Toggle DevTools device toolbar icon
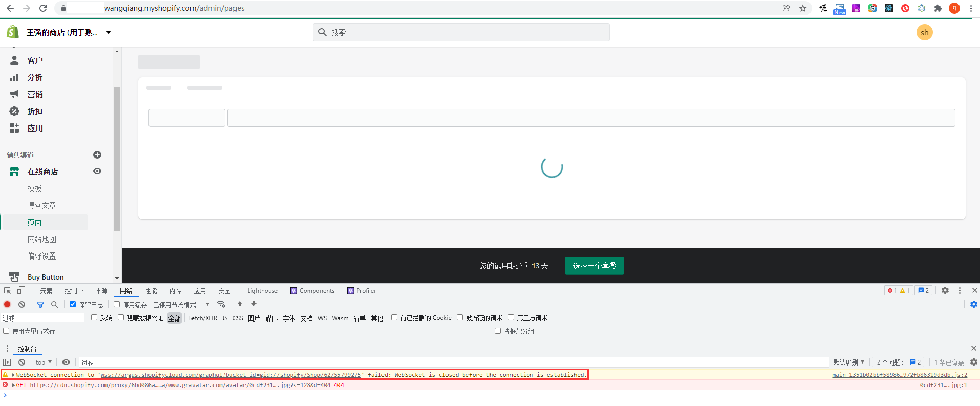Viewport: 980px width, 406px height. pyautogui.click(x=21, y=290)
